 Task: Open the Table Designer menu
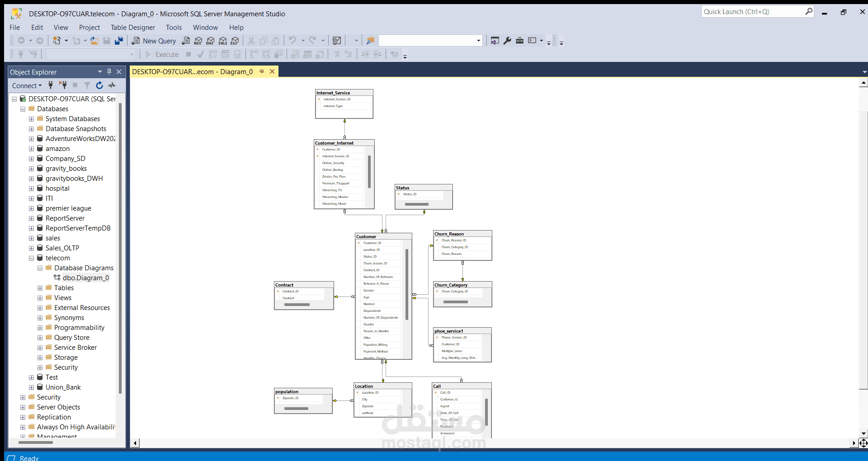click(x=133, y=28)
